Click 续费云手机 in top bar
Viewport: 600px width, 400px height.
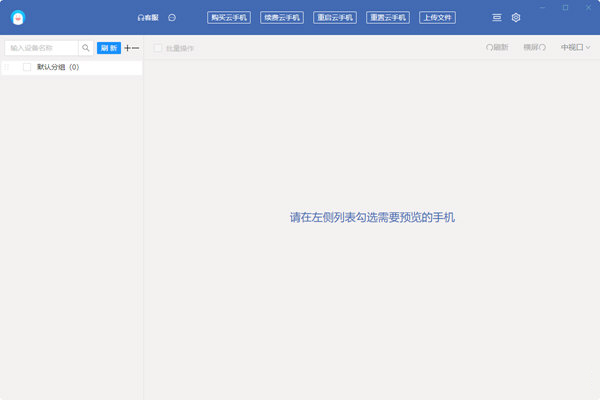tap(281, 18)
